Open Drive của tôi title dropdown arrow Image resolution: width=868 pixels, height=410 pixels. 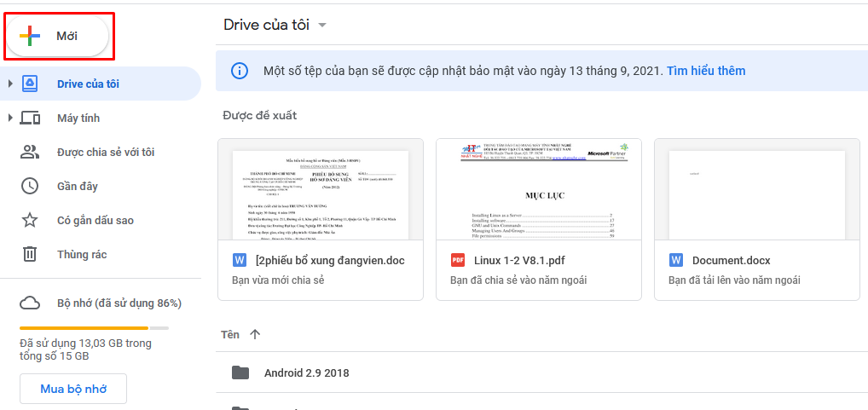(x=322, y=26)
